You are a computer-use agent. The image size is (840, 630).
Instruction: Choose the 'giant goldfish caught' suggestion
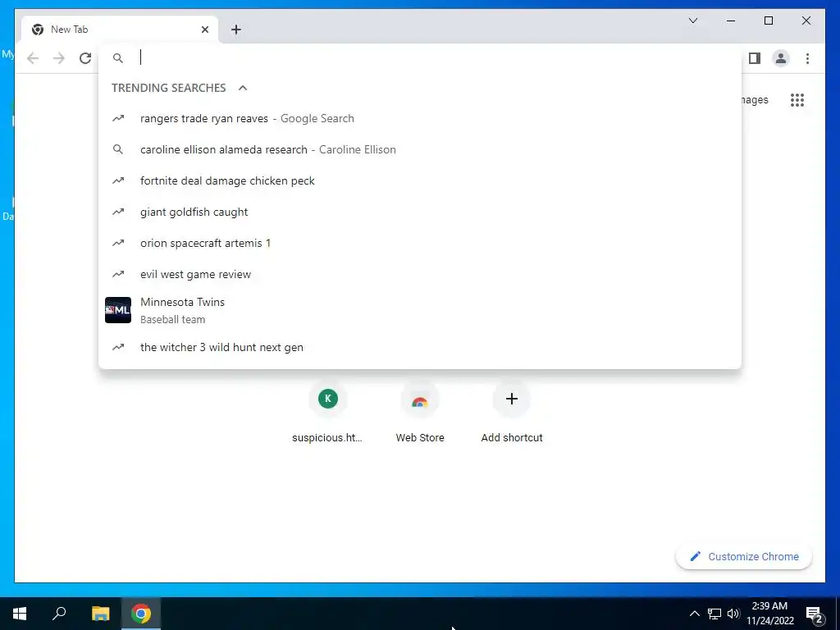[420, 212]
